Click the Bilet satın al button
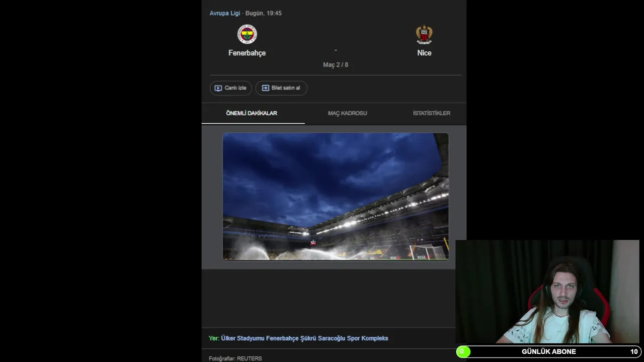This screenshot has width=644, height=362. click(281, 88)
